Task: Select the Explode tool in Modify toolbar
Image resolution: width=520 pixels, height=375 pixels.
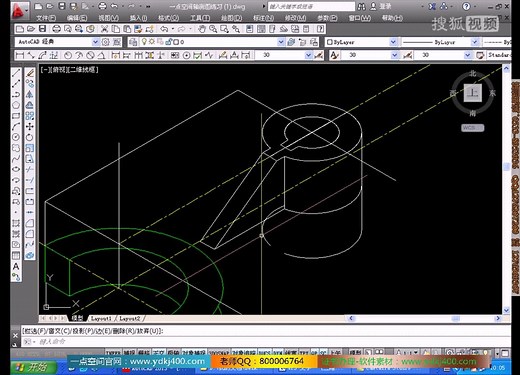Action: (30, 256)
